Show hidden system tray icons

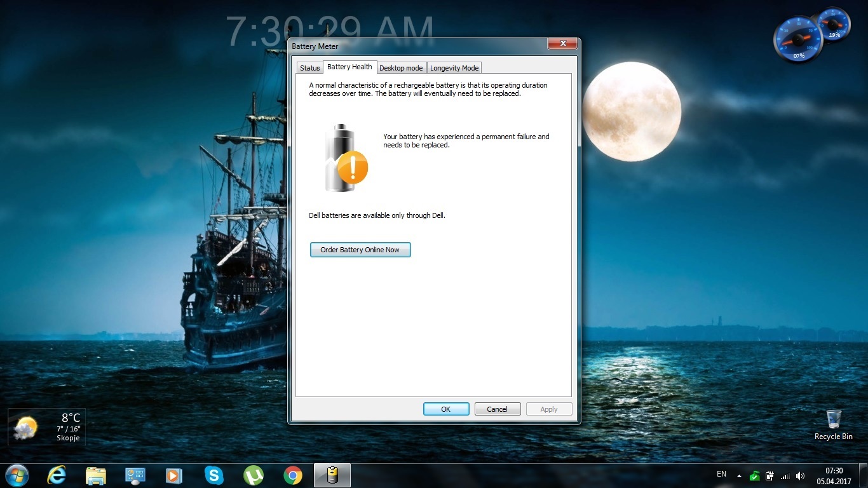[x=738, y=476]
